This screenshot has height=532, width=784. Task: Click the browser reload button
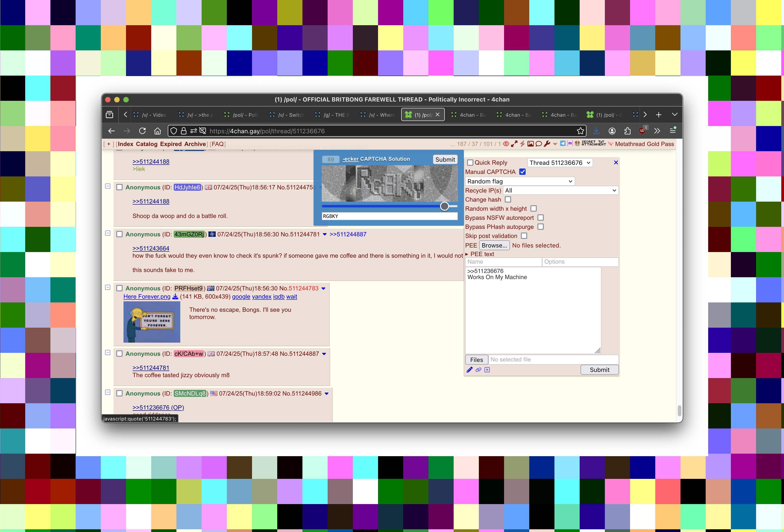coord(142,131)
